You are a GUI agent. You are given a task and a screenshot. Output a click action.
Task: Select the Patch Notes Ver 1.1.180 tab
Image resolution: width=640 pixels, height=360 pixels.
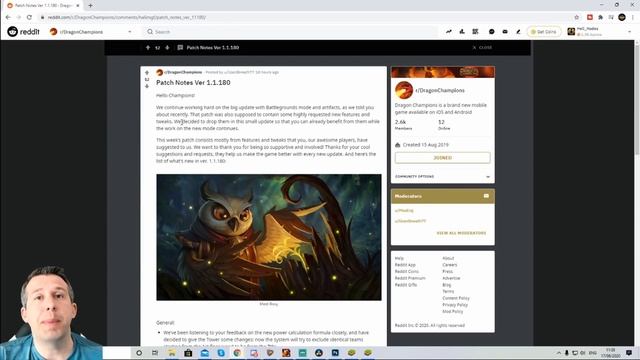pos(42,5)
